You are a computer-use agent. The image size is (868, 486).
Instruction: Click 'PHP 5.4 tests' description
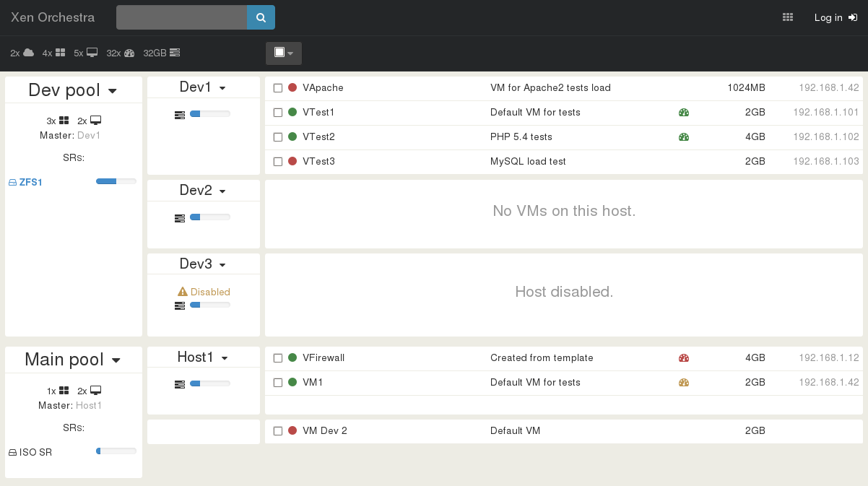pyautogui.click(x=521, y=136)
